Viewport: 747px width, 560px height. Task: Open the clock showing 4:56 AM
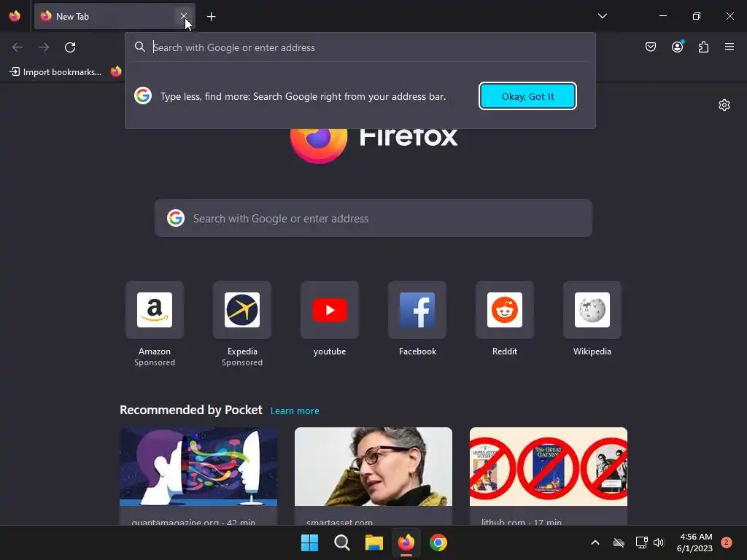coord(694,542)
